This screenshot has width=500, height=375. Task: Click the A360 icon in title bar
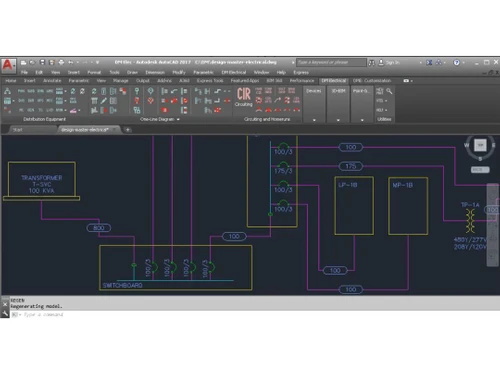point(439,62)
